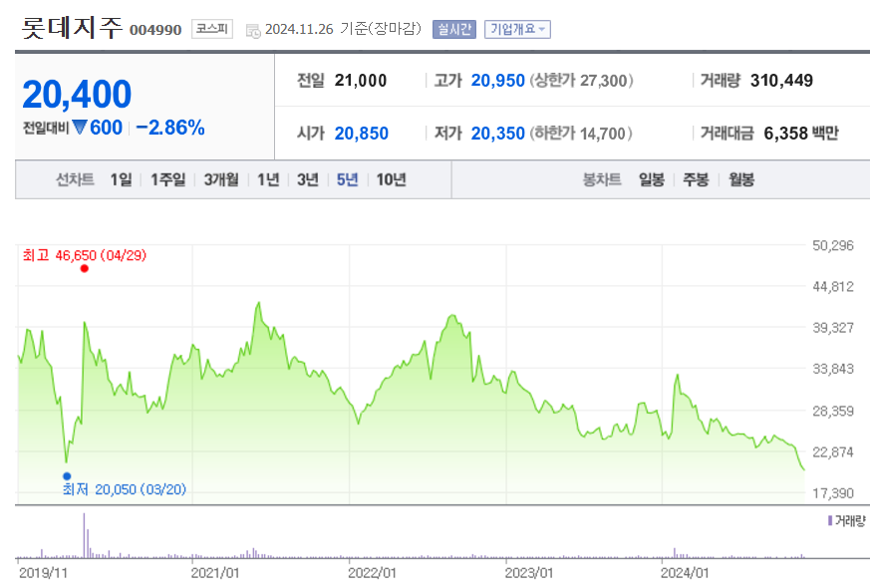The width and height of the screenshot is (870, 588).
Task: Click the 최고 46,650 (04/29) label
Action: 85,255
